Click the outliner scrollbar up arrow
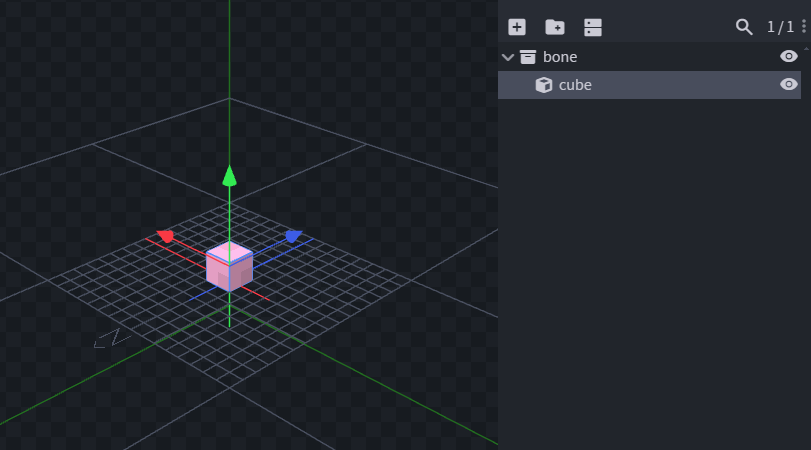Viewport: 811px width, 450px height. click(x=806, y=47)
